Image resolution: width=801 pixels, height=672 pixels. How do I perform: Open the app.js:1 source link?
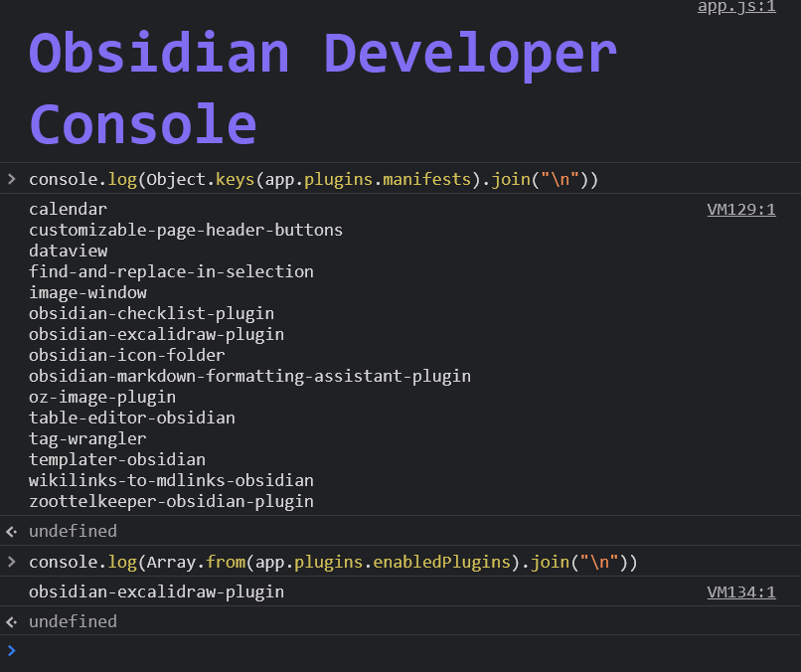[x=735, y=8]
